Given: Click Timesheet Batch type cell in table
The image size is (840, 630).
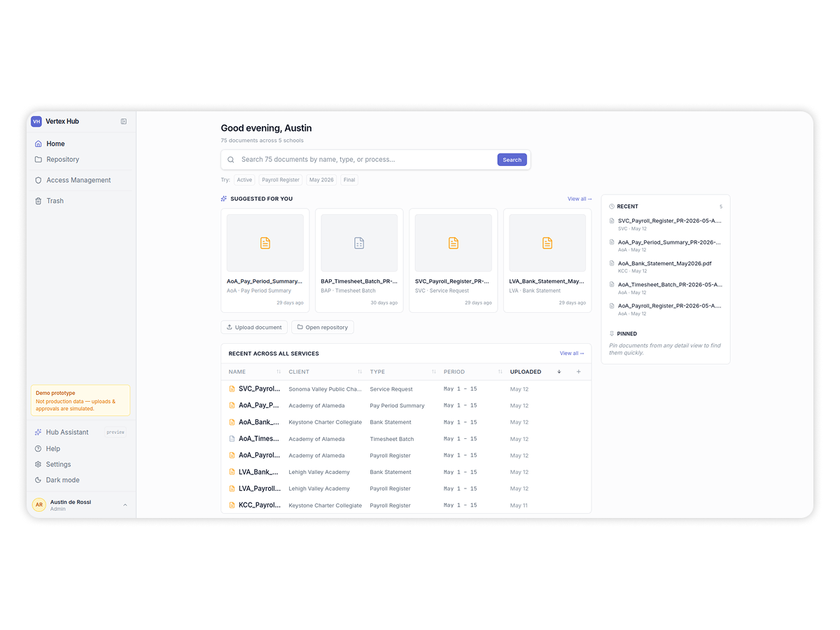Looking at the screenshot, I should (392, 439).
